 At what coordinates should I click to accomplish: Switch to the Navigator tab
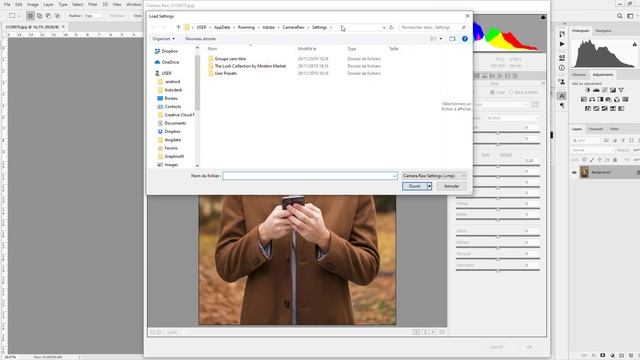tap(603, 31)
